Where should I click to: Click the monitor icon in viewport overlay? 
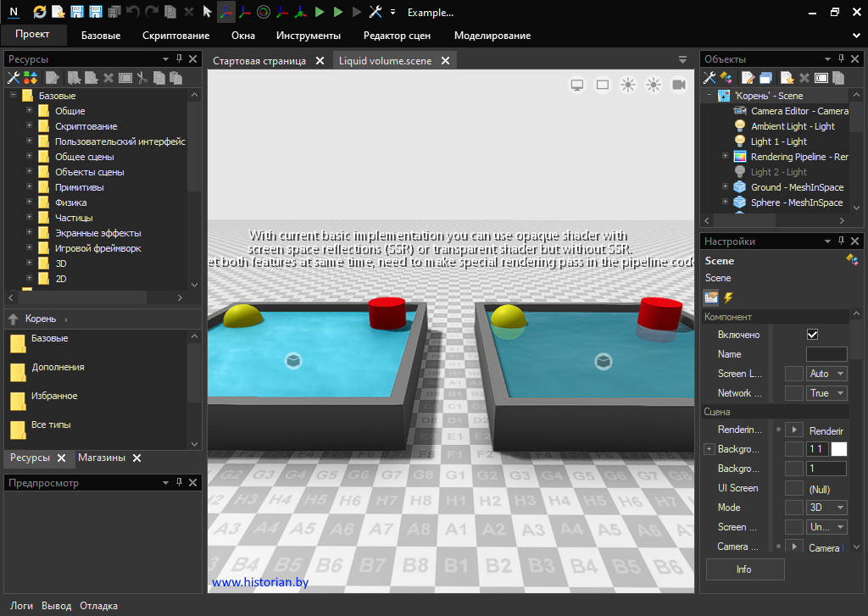click(x=577, y=85)
